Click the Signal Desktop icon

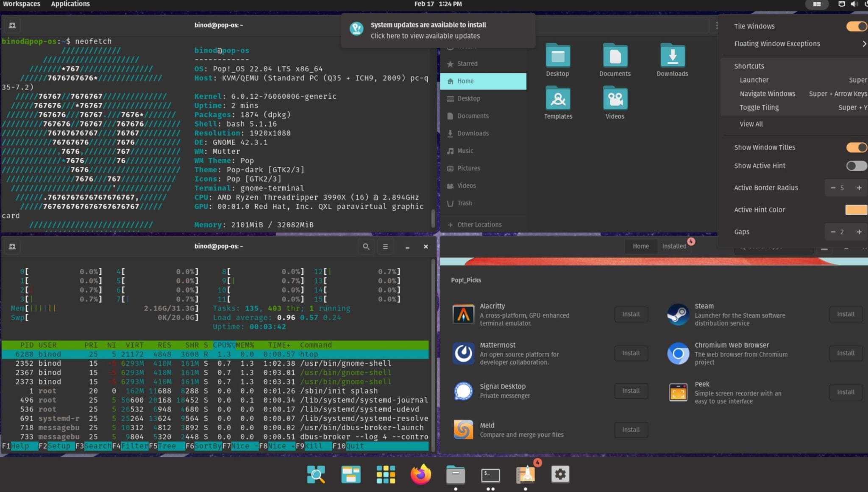(463, 391)
